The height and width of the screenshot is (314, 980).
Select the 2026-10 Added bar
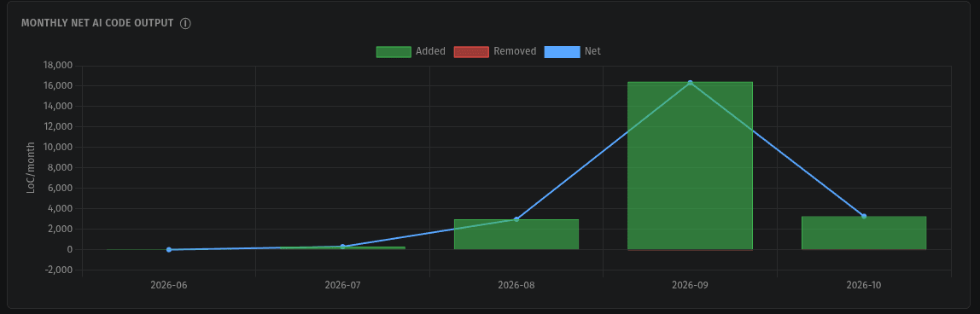coord(864,233)
